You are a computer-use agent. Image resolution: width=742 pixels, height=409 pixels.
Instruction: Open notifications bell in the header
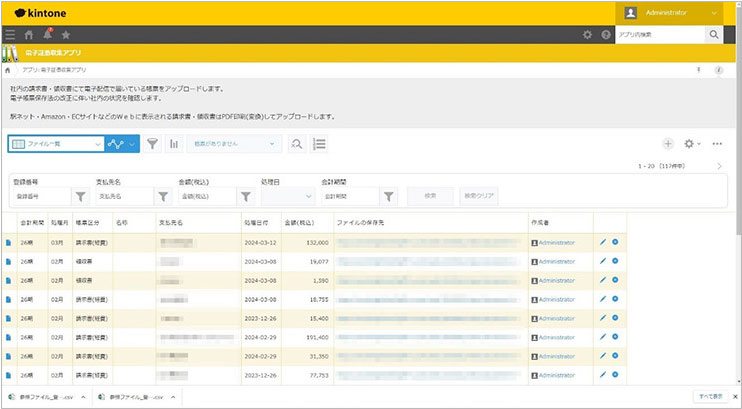point(47,34)
